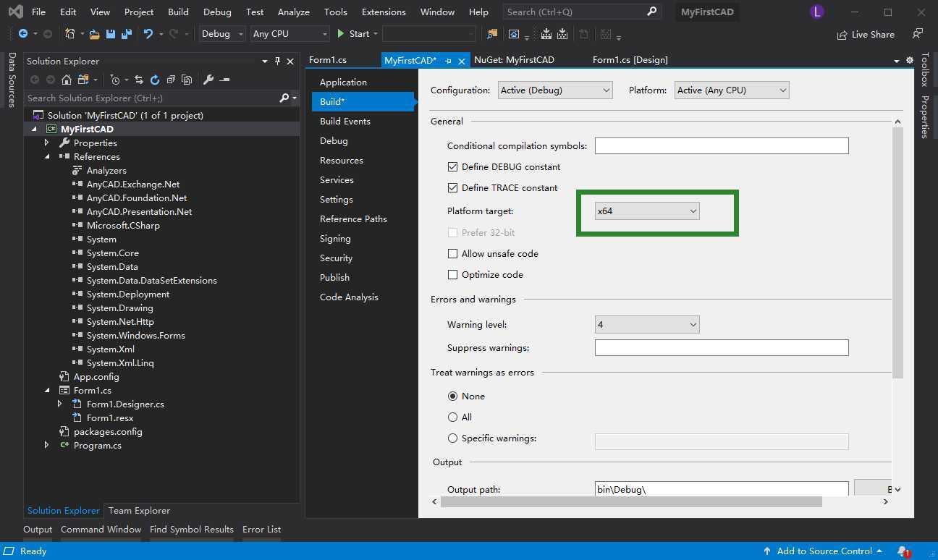The image size is (938, 560).
Task: Close the Solution Explorer panel
Action: point(290,61)
